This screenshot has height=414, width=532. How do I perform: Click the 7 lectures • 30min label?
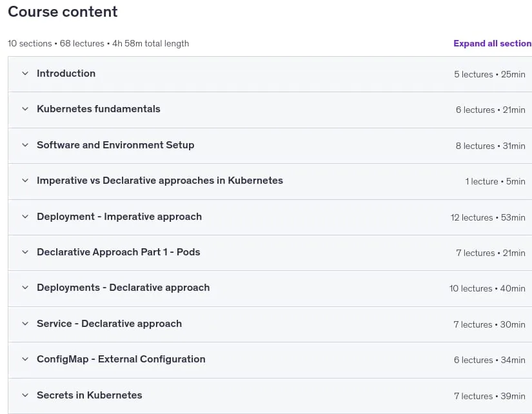[x=489, y=325]
